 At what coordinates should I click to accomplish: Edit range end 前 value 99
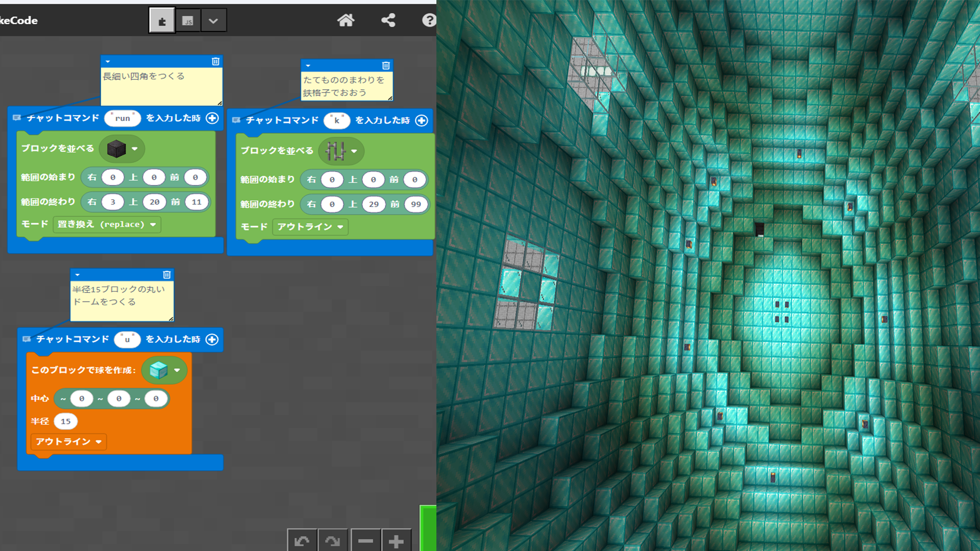(x=416, y=205)
